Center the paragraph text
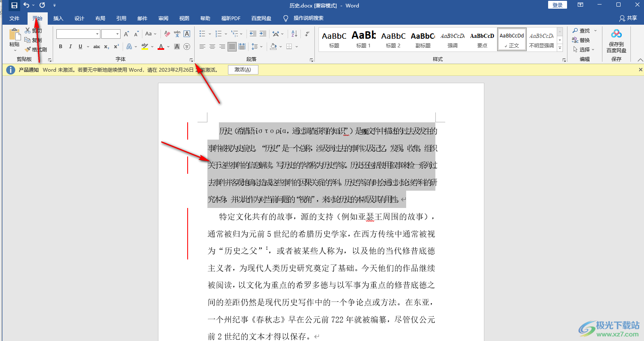 [x=212, y=47]
